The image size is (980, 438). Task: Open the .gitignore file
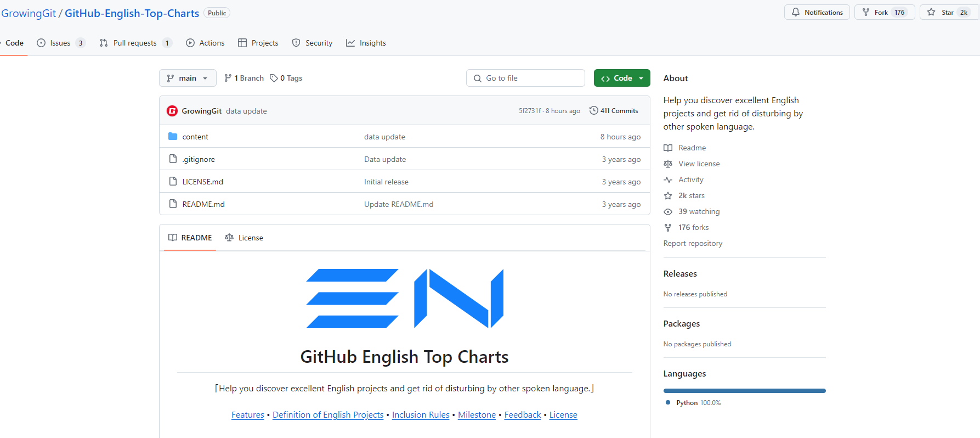(x=199, y=159)
